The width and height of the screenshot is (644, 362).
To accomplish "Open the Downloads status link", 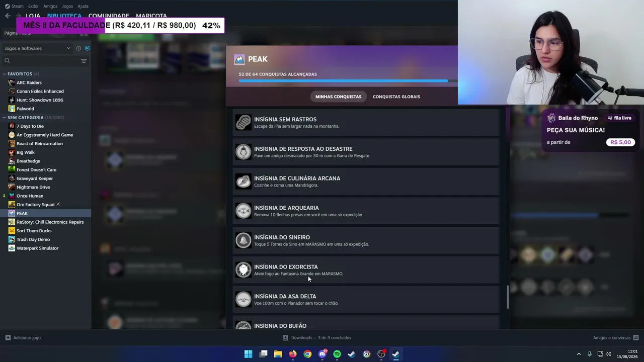I will click(x=317, y=338).
